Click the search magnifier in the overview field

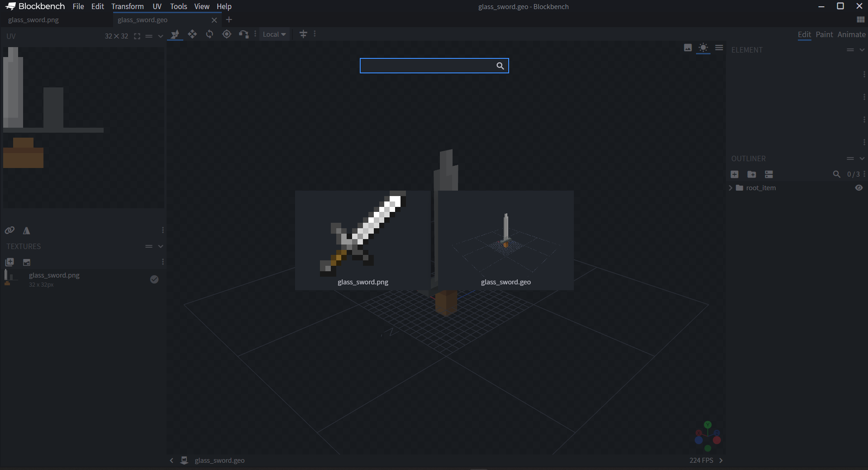tap(500, 66)
